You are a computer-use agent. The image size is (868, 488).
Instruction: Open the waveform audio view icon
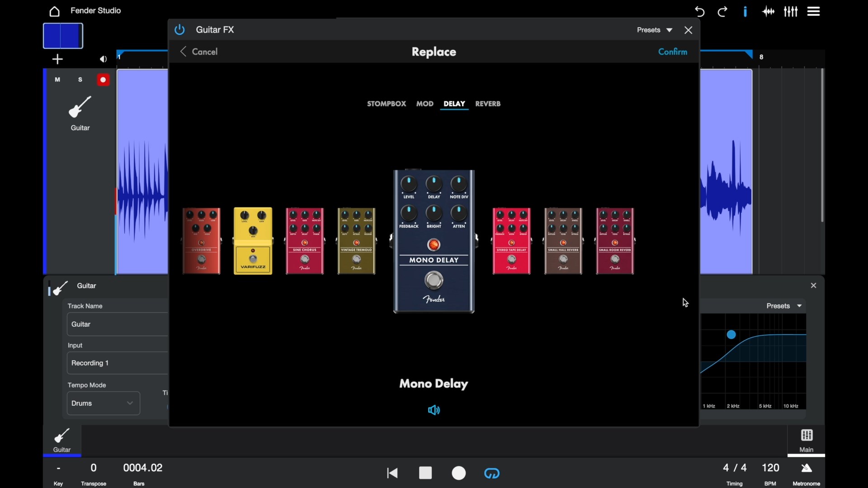tap(769, 12)
